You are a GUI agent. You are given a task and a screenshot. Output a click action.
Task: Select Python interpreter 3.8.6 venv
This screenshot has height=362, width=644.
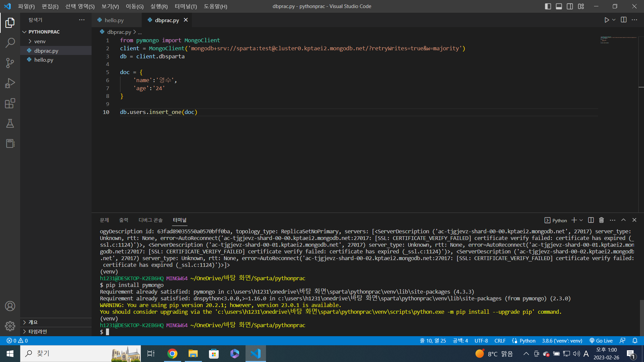click(562, 341)
